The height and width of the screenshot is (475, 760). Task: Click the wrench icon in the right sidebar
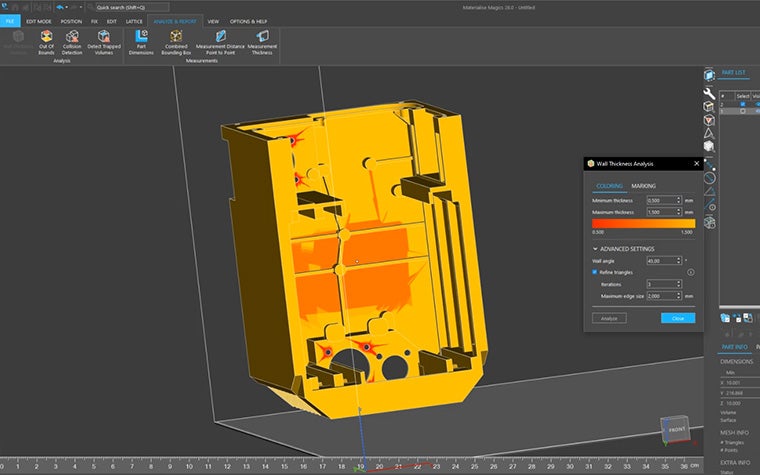click(709, 92)
